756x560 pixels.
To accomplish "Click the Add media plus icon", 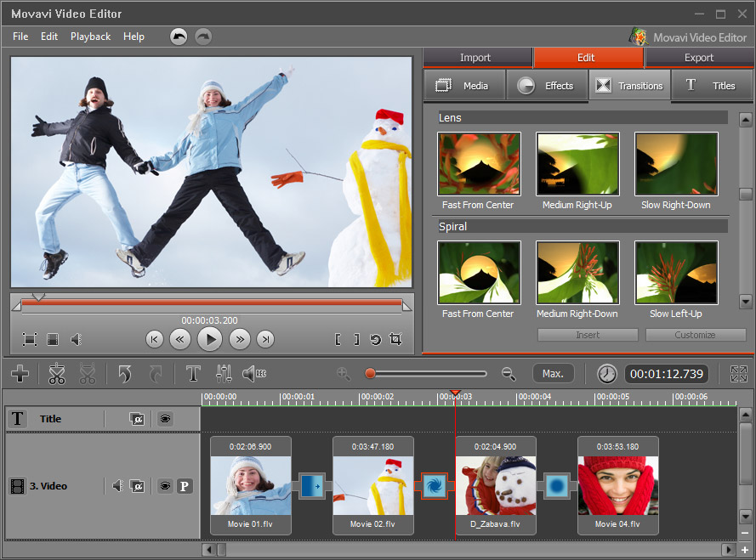I will click(19, 374).
